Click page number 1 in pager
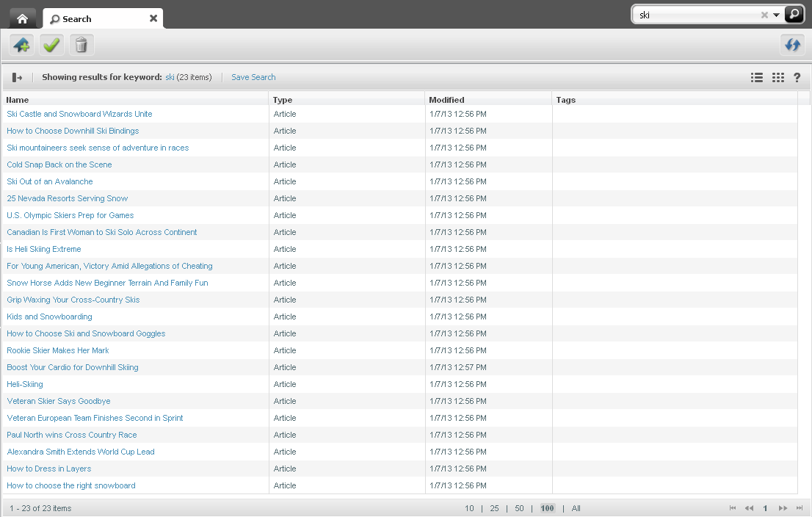Image resolution: width=812 pixels, height=517 pixels. pyautogui.click(x=765, y=508)
